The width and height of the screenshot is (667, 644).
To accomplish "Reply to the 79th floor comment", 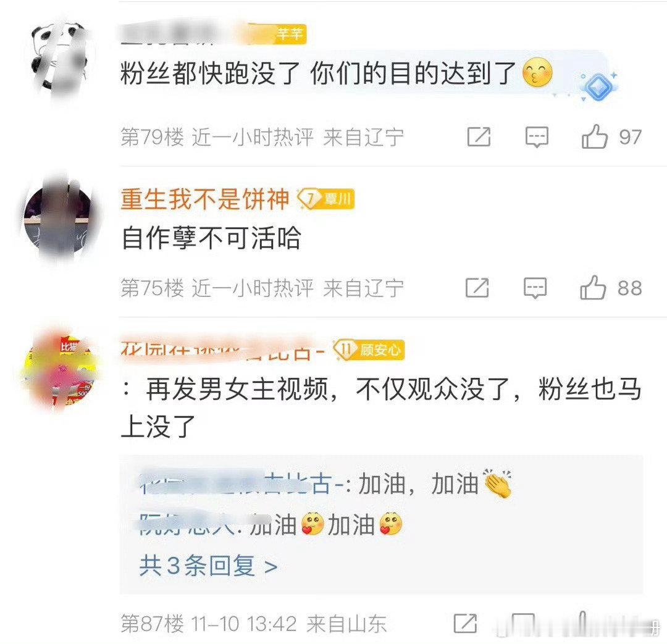I will tap(537, 137).
